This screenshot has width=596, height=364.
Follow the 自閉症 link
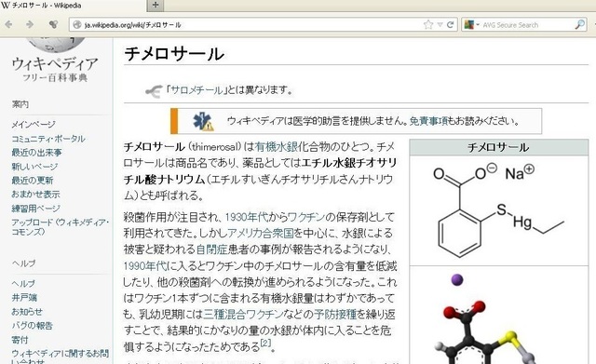(211, 249)
